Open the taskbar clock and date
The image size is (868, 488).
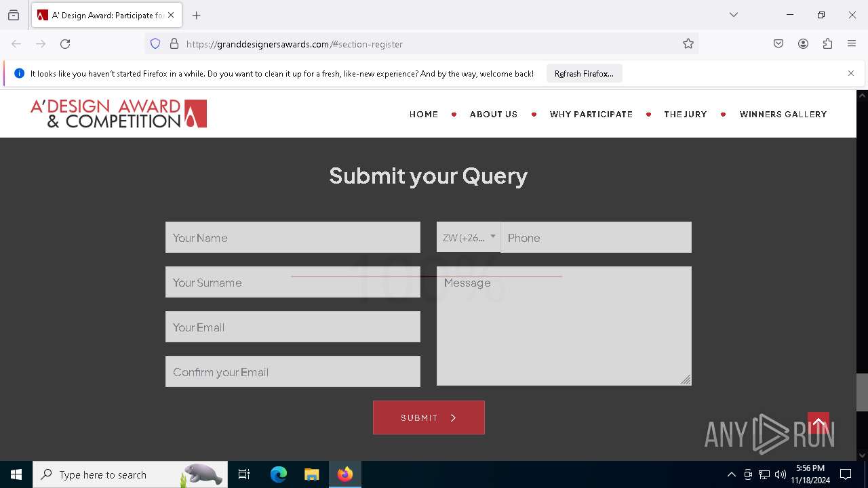click(810, 474)
